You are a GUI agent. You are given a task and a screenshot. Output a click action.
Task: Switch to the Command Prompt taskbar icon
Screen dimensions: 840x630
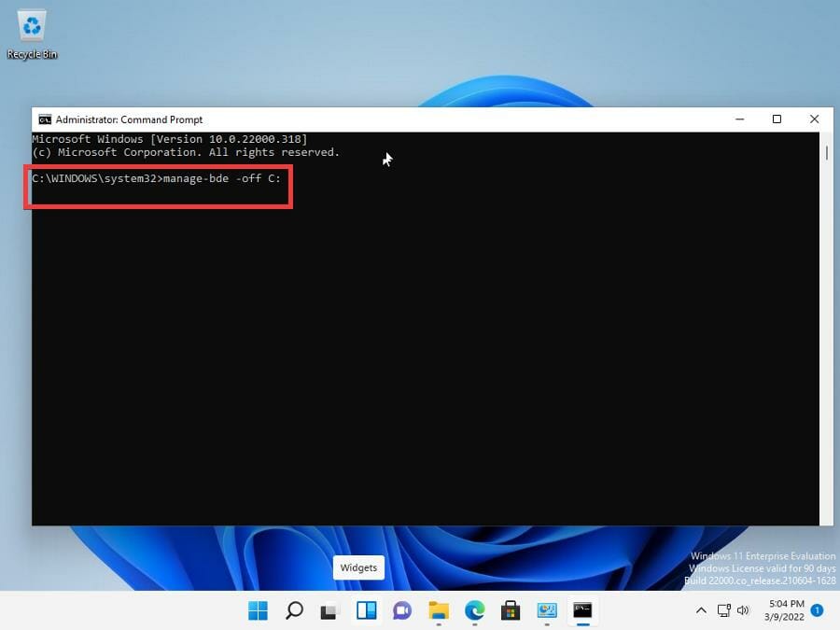pos(583,611)
